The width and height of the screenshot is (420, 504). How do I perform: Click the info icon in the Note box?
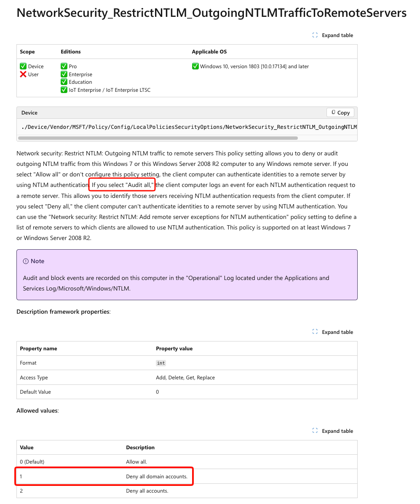coord(26,261)
